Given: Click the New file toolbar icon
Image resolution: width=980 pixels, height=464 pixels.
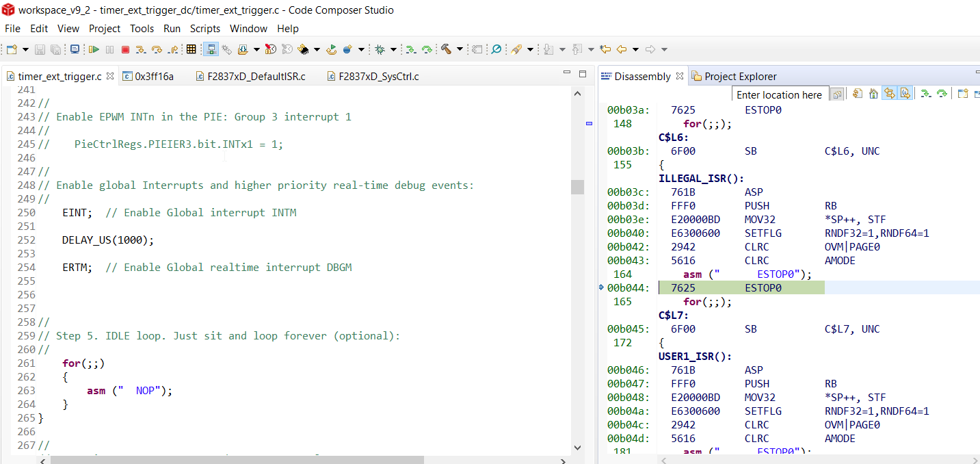Looking at the screenshot, I should pyautogui.click(x=12, y=49).
